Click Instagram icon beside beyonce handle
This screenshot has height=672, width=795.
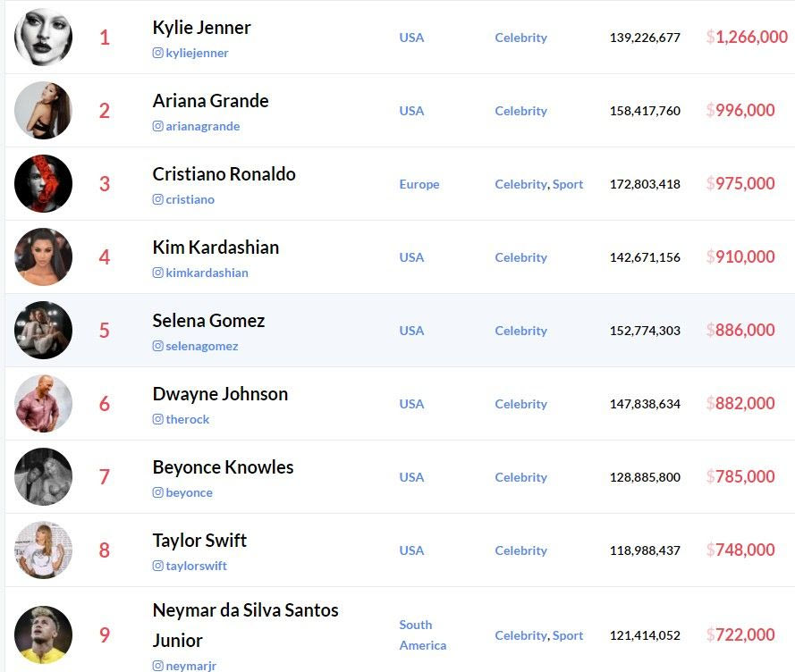[x=158, y=493]
